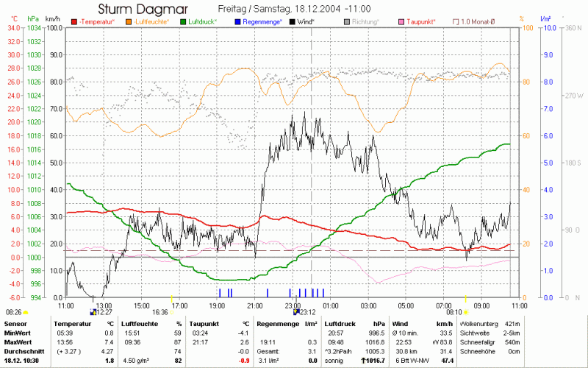The image size is (588, 368).
Task: Click the sunrise icon beside 08:26
Action: [x=26, y=312]
